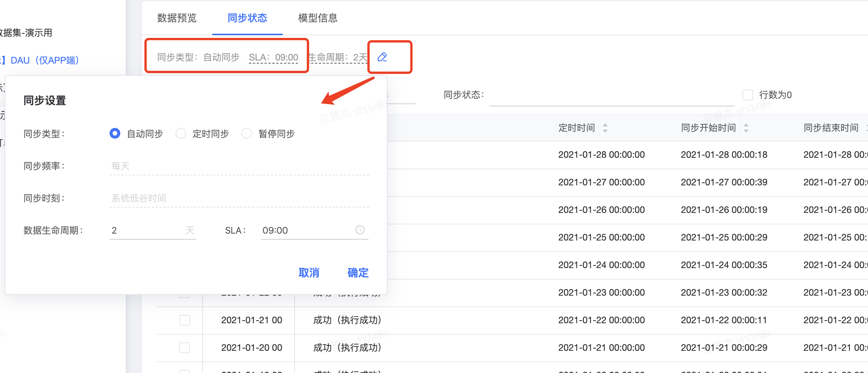868x373 pixels.
Task: Click cell 2021-01-28 00:00:18 start time
Action: point(724,155)
